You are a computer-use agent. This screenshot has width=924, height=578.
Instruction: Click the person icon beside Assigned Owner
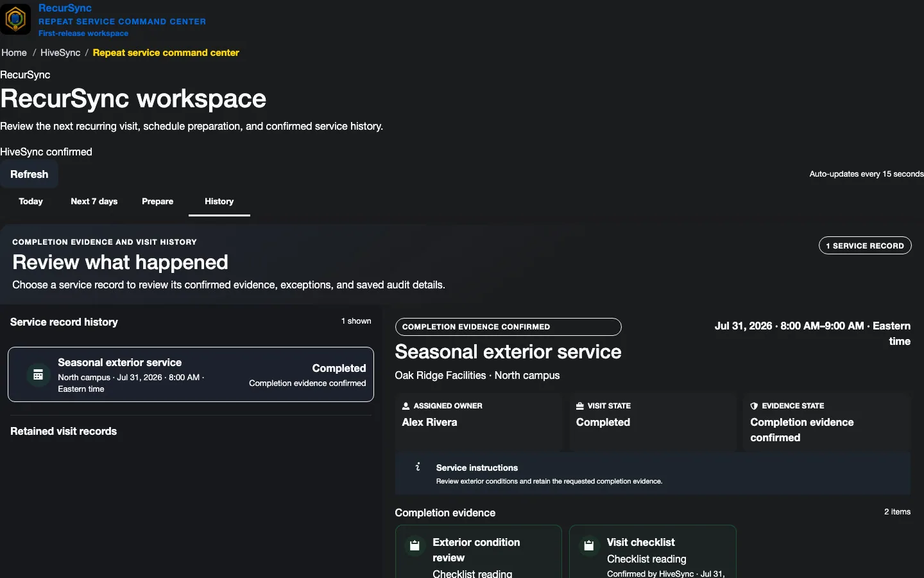point(406,406)
